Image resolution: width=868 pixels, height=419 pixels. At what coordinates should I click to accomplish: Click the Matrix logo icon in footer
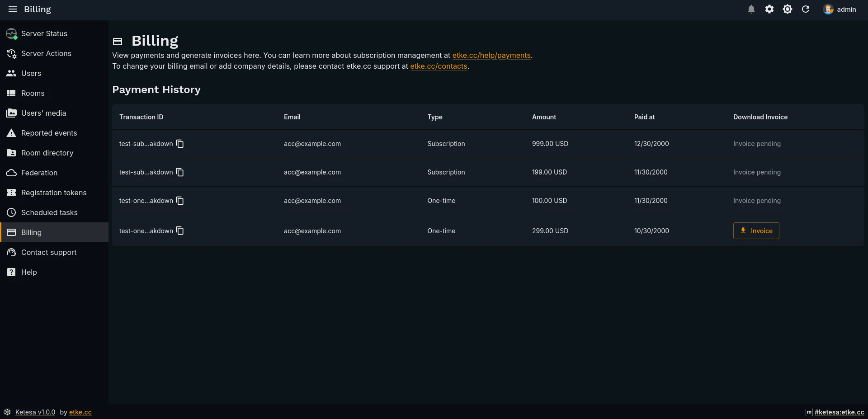809,412
